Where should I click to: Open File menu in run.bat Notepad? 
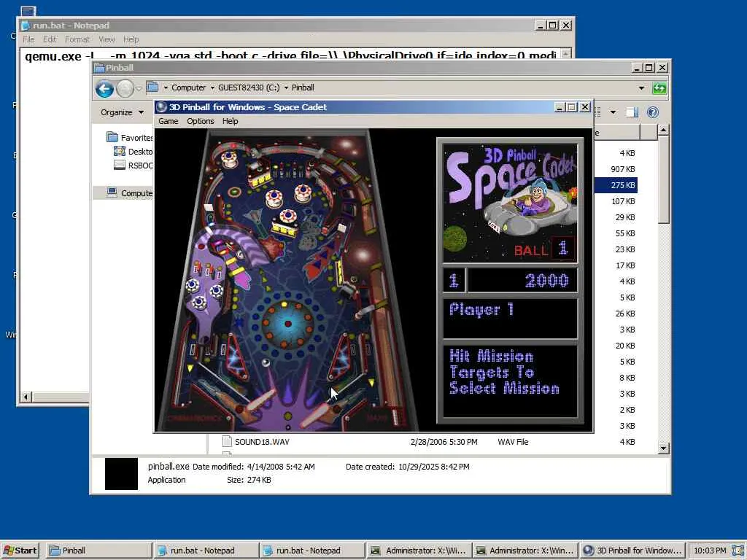[28, 39]
